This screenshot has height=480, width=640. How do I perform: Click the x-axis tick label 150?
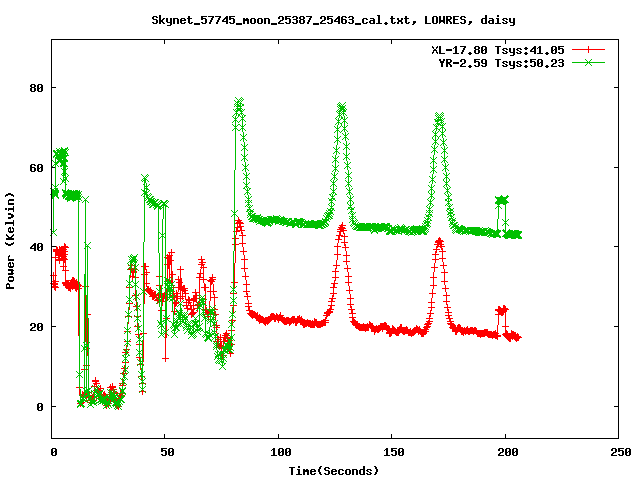pos(393,452)
